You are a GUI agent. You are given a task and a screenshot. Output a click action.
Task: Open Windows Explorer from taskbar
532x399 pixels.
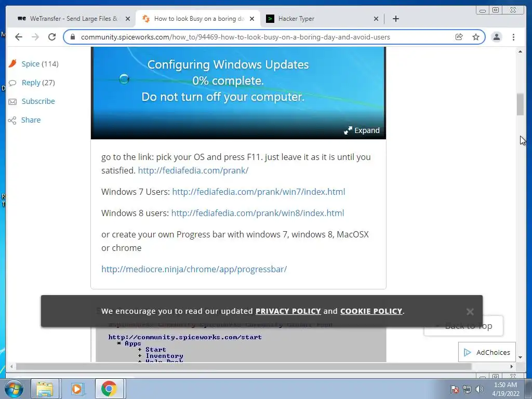click(x=45, y=389)
